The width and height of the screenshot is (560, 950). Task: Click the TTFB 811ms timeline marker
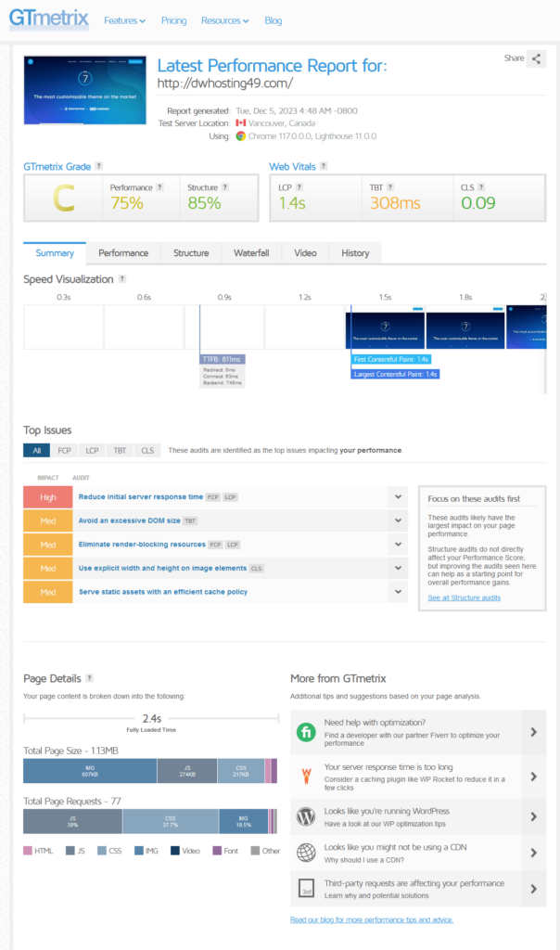pos(223,359)
